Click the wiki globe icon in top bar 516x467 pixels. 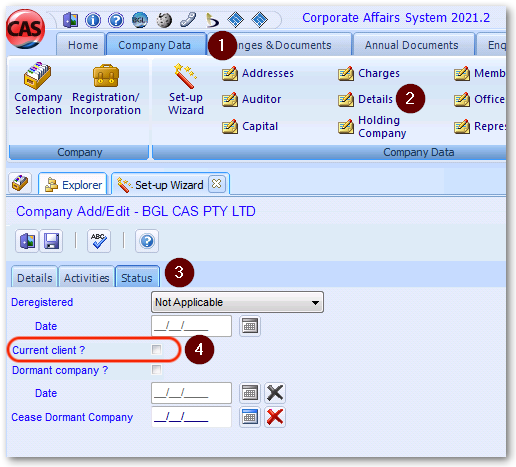164,20
